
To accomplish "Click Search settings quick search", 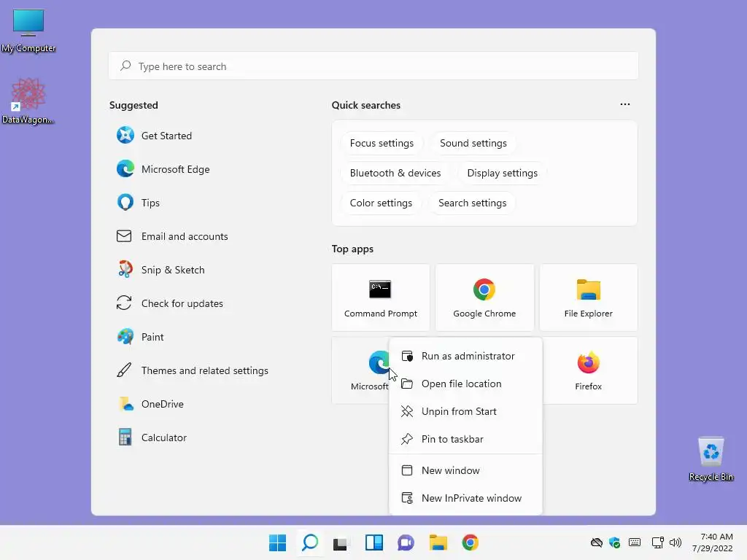I will (x=472, y=203).
